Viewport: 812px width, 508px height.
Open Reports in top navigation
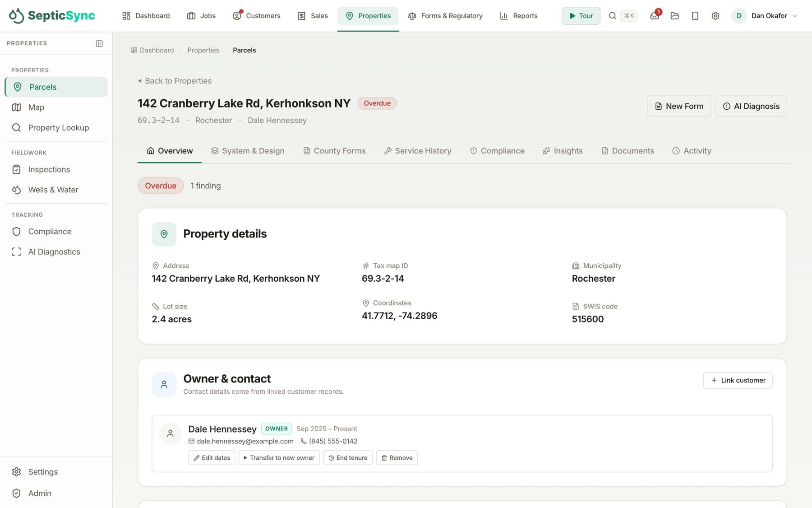coord(519,16)
